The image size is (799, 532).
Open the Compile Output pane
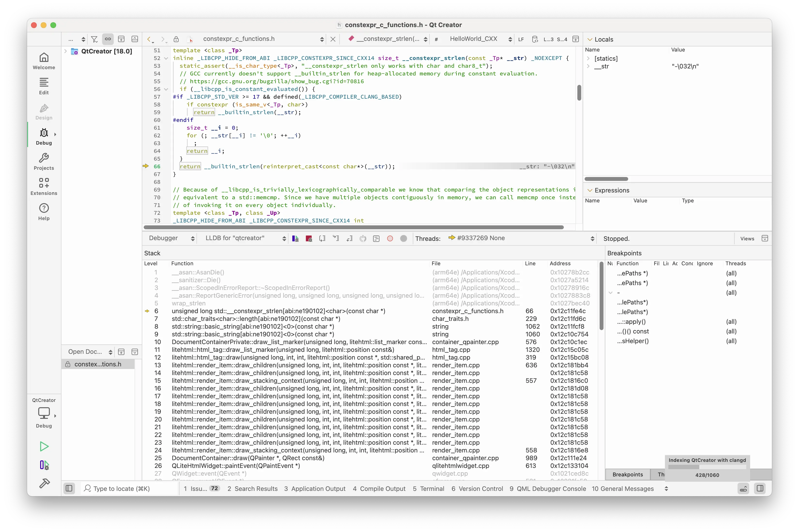[x=379, y=488]
